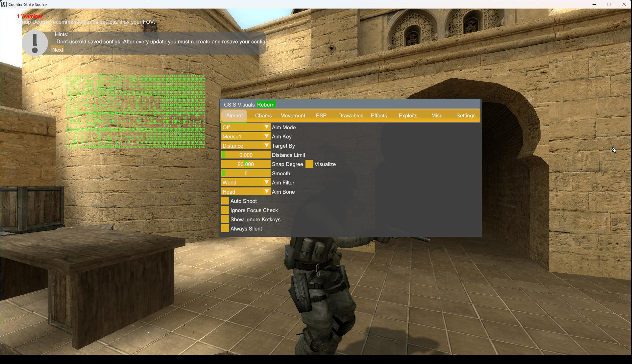The width and height of the screenshot is (632, 364).
Task: Maximize the Counter-Strike Source window
Action: pyautogui.click(x=609, y=4)
